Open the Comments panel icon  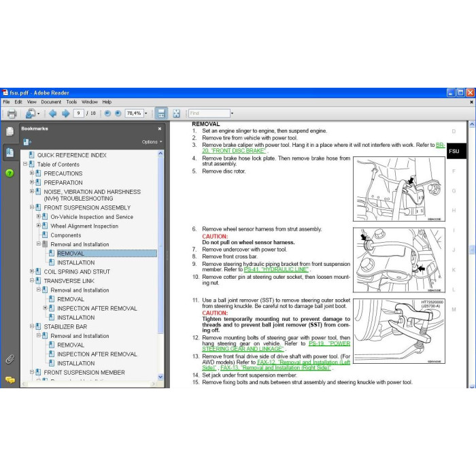pyautogui.click(x=10, y=379)
